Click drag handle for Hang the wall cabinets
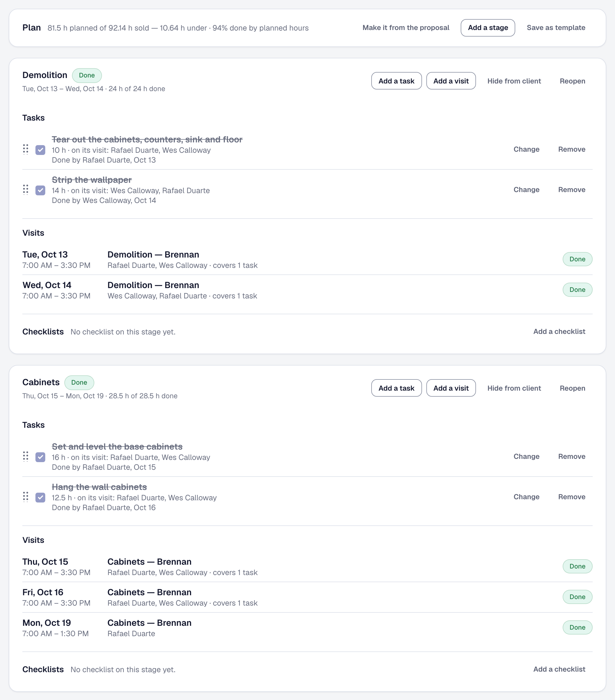The height and width of the screenshot is (700, 615). tap(26, 497)
